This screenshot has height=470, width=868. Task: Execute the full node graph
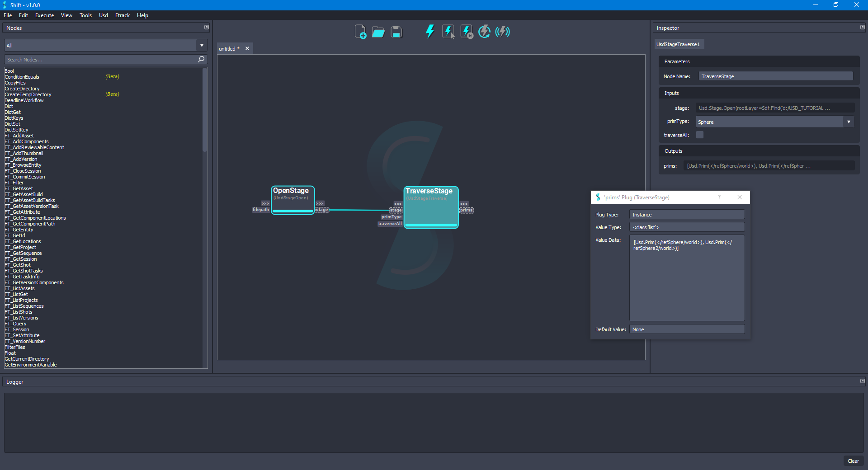pyautogui.click(x=429, y=32)
